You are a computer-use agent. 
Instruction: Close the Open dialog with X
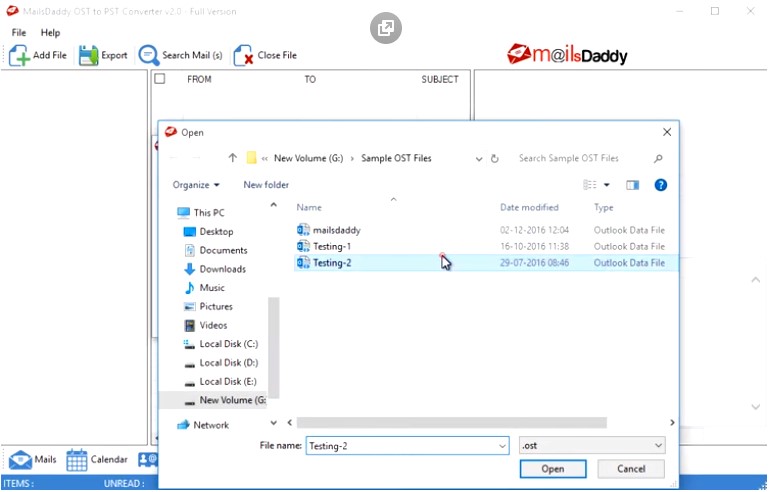pyautogui.click(x=667, y=132)
